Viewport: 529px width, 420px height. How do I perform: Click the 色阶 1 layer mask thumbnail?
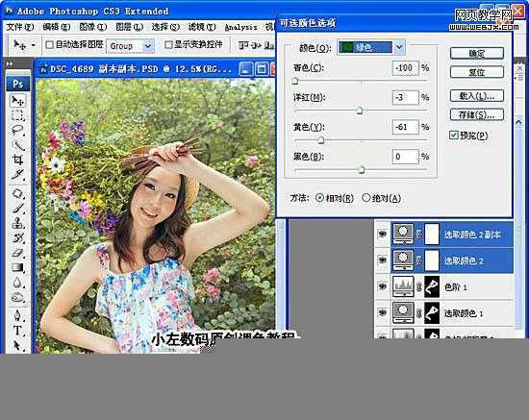[x=432, y=286]
